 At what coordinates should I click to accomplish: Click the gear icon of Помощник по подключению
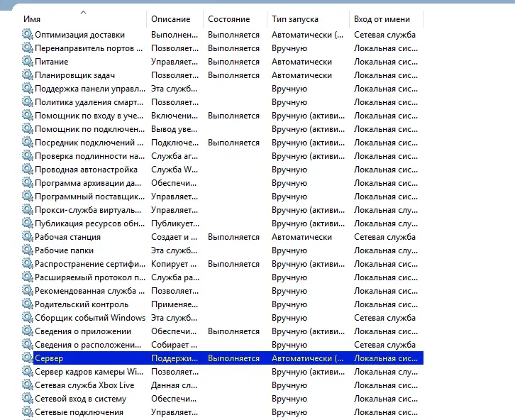[28, 128]
